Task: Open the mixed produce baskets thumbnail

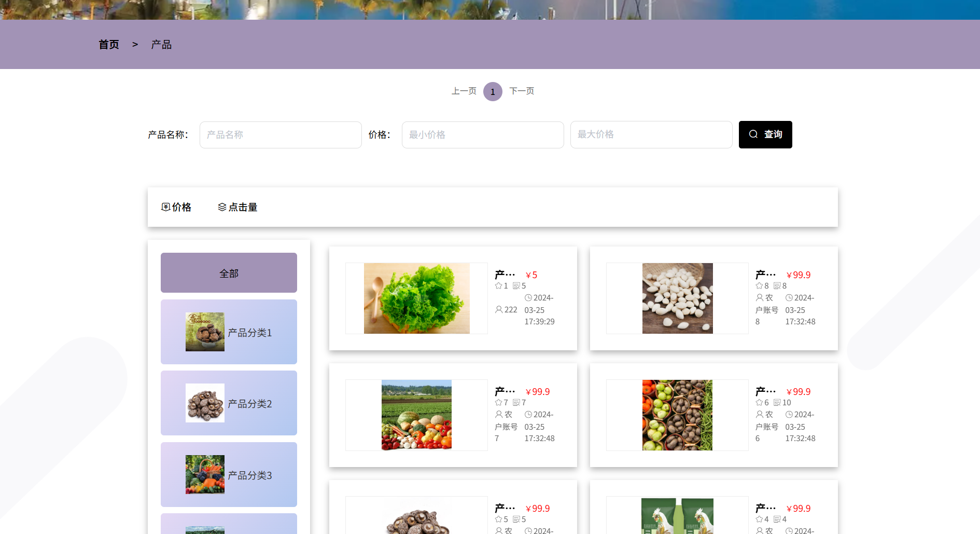Action: [x=678, y=415]
